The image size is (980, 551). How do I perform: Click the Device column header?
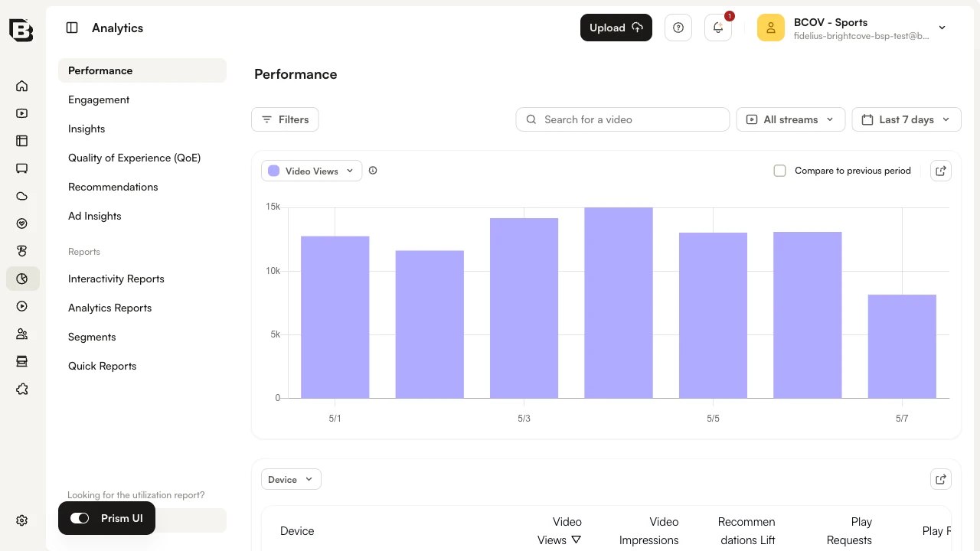pyautogui.click(x=297, y=531)
